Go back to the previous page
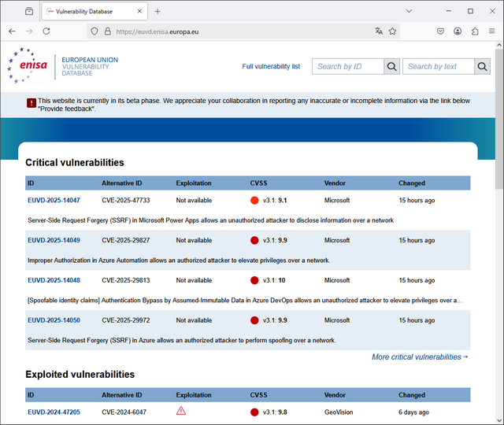Viewport: 504px width, 425px height. [x=13, y=31]
